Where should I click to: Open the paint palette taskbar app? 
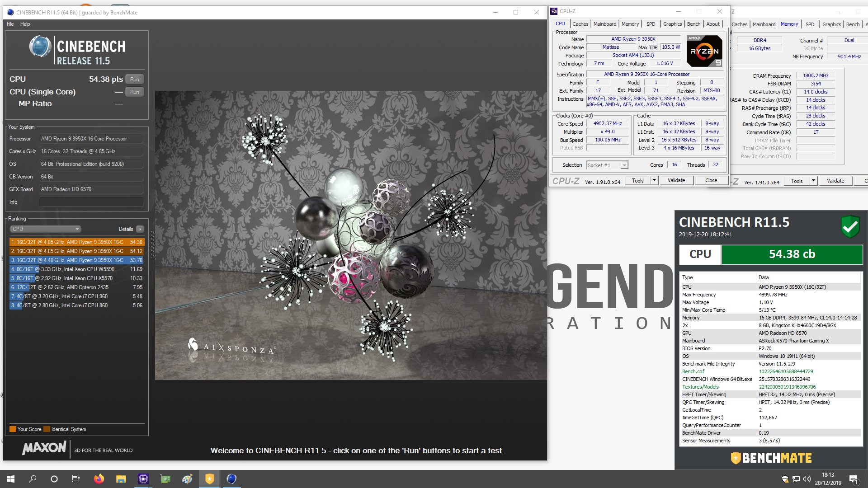pos(187,479)
